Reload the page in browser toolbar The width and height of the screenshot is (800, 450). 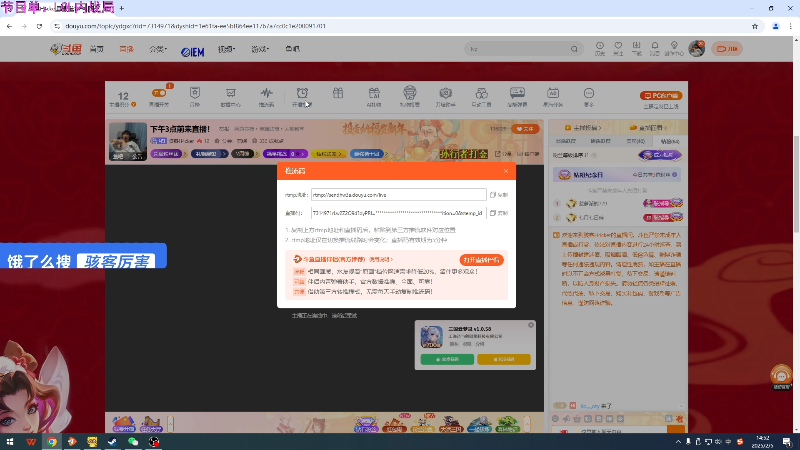click(39, 26)
